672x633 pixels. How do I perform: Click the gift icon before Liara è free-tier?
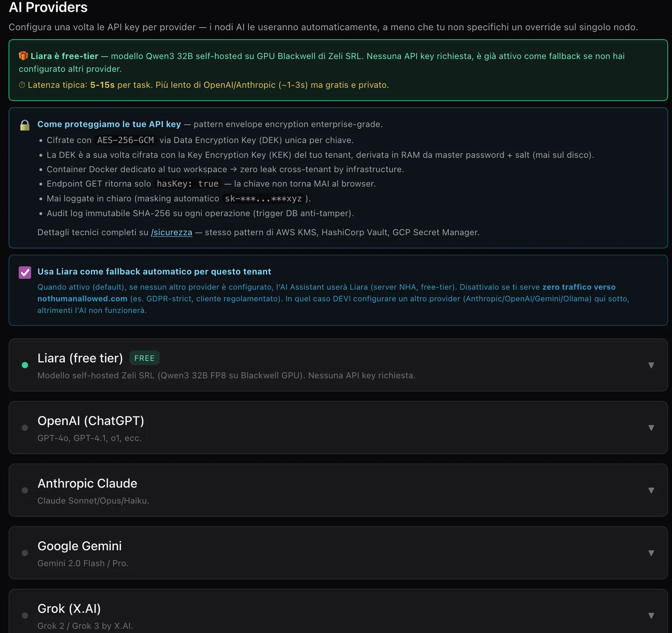tap(23, 56)
